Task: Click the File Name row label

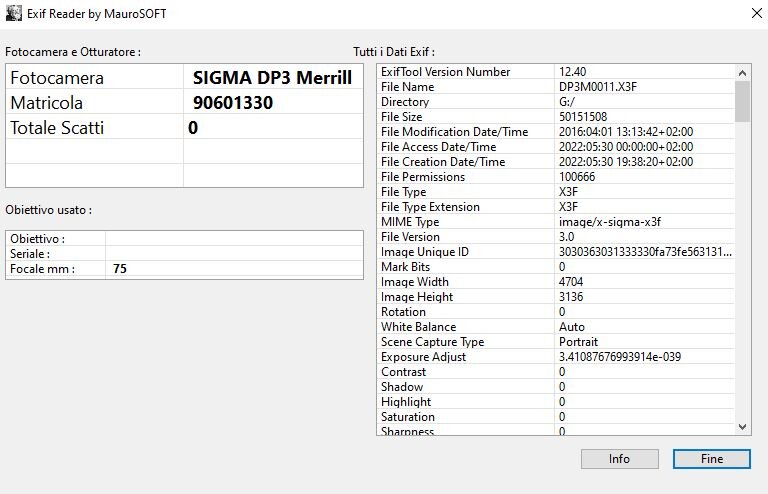Action: [x=408, y=87]
